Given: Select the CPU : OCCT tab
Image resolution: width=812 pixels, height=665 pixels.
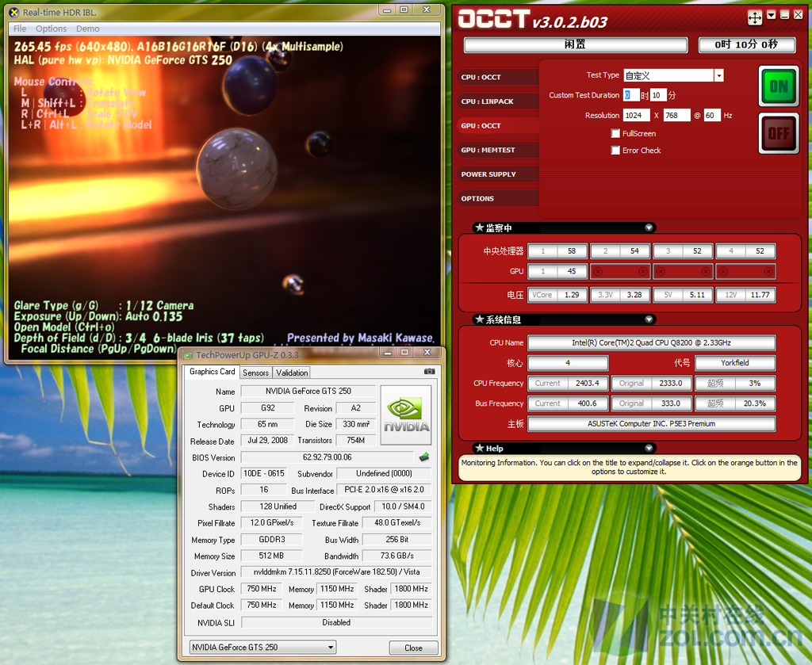Looking at the screenshot, I should tap(498, 77).
